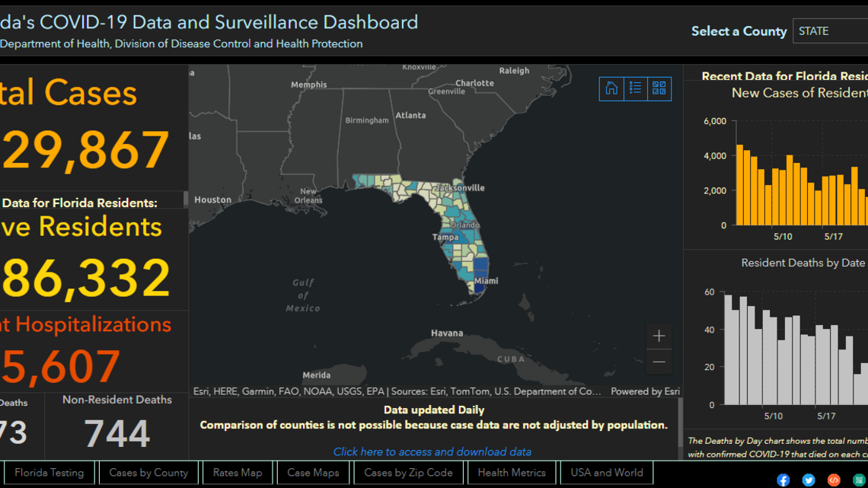Viewport: 868px width, 488px height.
Task: Open the Esri attribution text on the map
Action: pyautogui.click(x=397, y=391)
